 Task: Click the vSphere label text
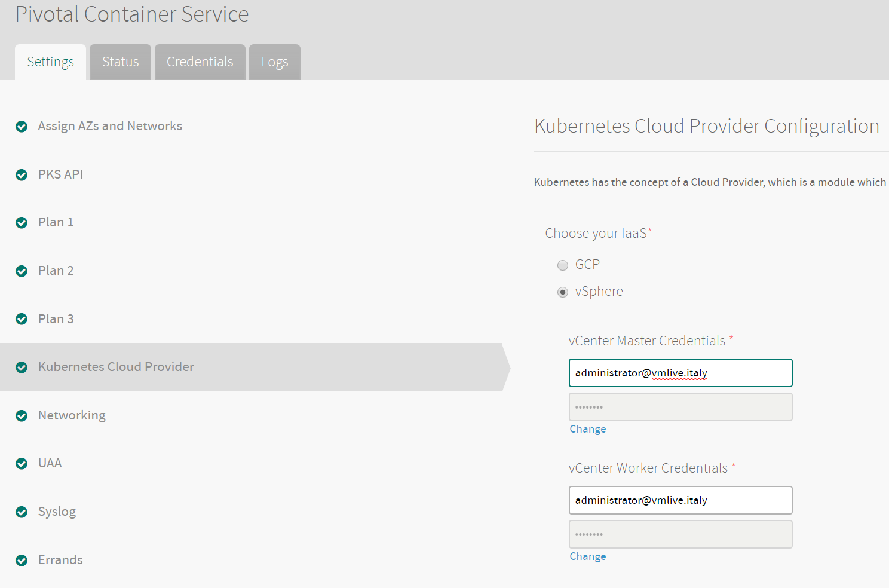[x=599, y=292]
